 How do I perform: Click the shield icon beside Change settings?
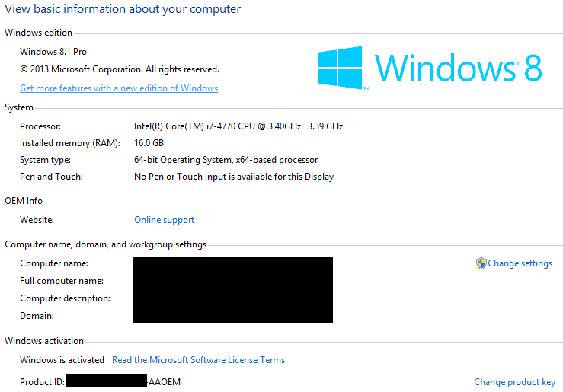[x=481, y=263]
